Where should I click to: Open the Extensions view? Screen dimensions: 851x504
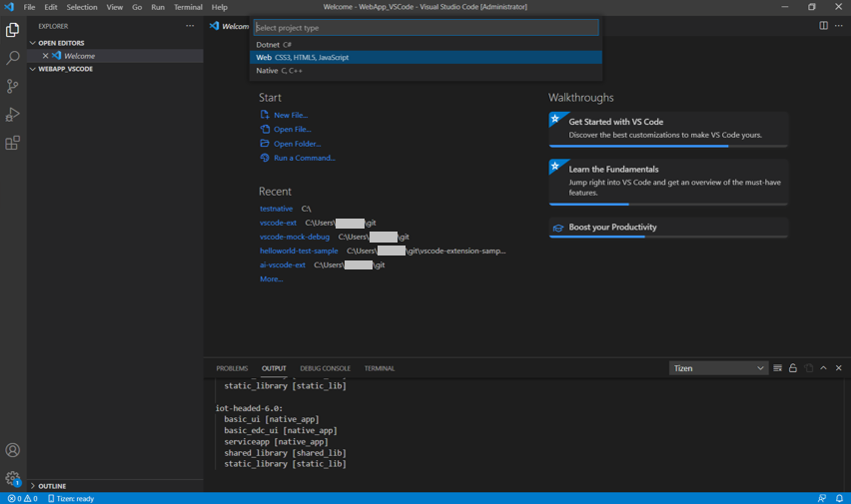tap(13, 144)
